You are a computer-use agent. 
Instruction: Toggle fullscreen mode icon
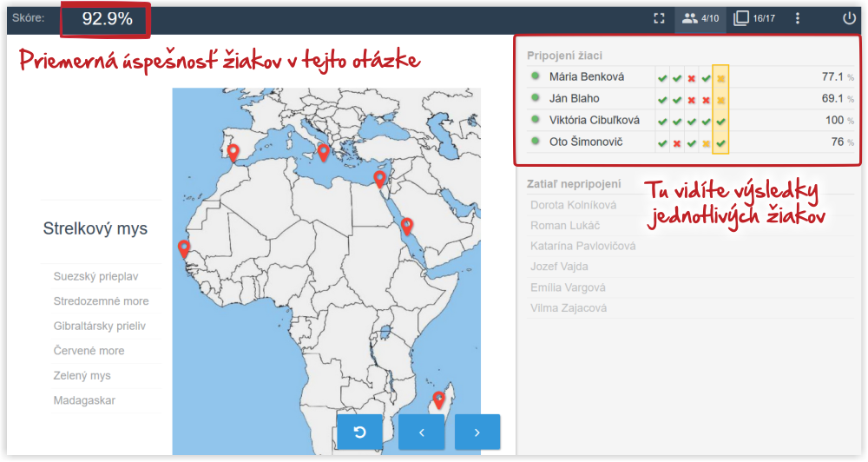(660, 18)
